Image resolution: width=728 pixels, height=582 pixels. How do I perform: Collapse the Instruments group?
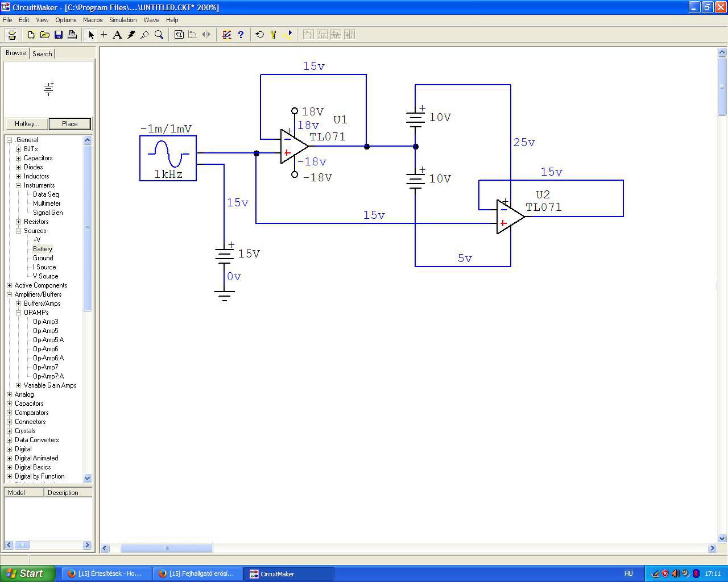click(x=19, y=185)
